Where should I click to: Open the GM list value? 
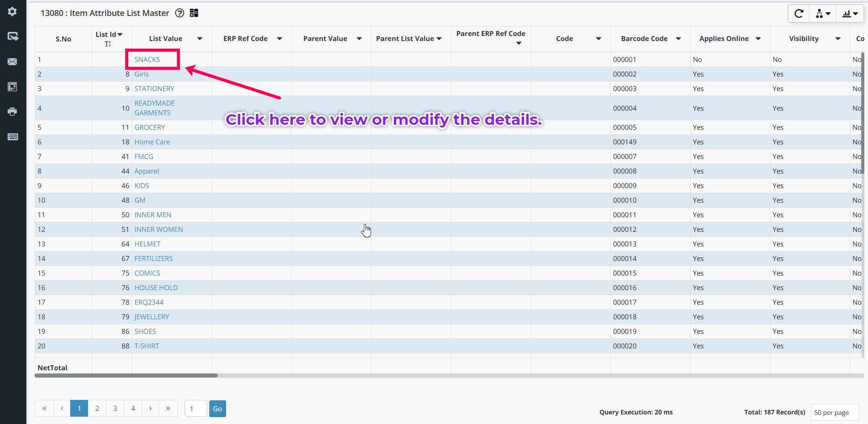[140, 200]
